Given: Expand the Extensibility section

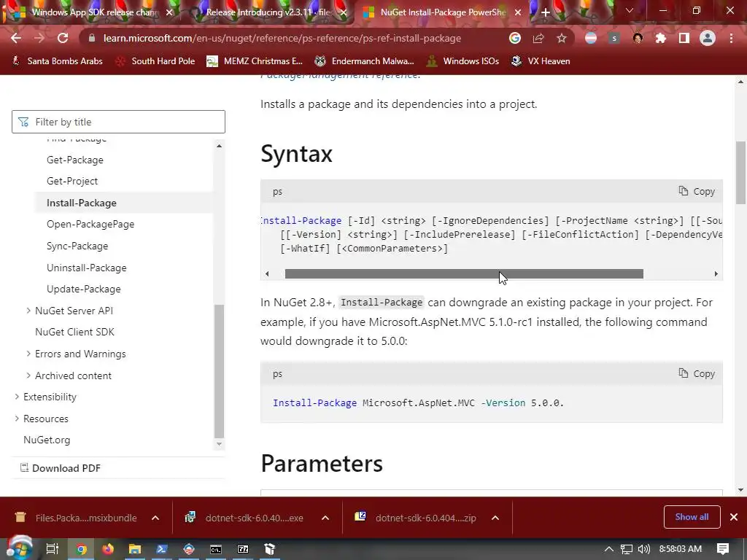Looking at the screenshot, I should 17,397.
